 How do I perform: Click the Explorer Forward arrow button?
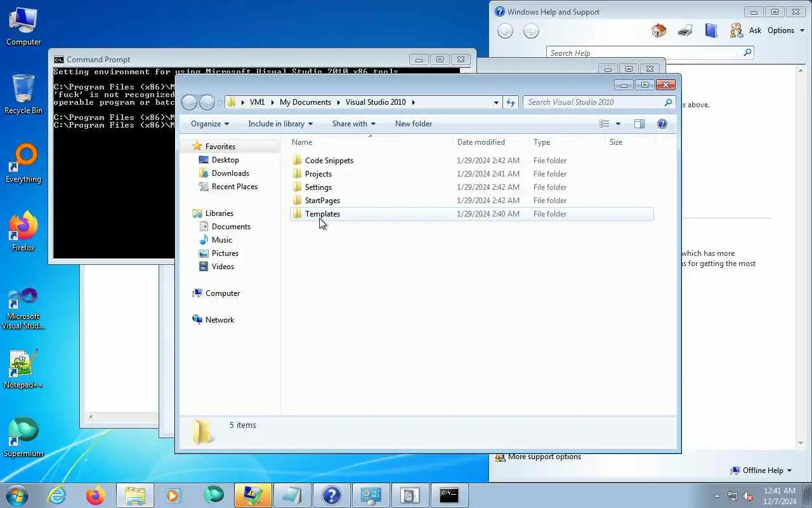click(207, 102)
